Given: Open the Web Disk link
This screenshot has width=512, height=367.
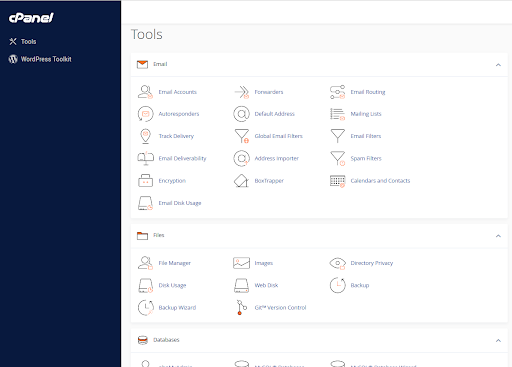Looking at the screenshot, I should [266, 285].
